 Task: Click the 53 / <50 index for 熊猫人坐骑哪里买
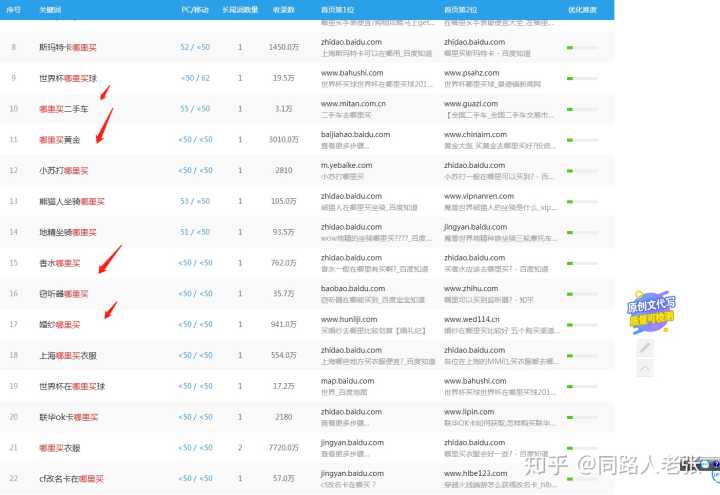pyautogui.click(x=195, y=201)
